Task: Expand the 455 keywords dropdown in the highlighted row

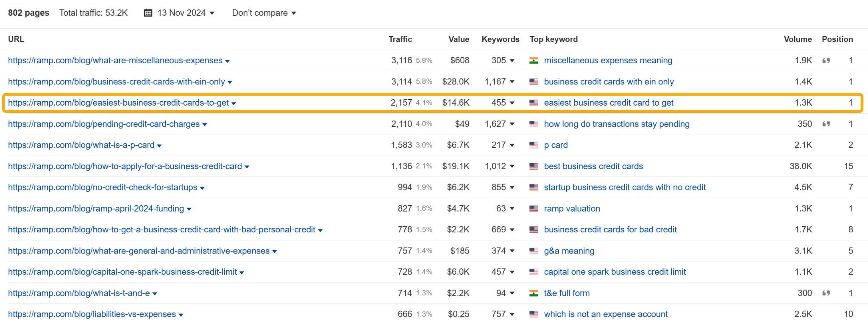Action: pyautogui.click(x=513, y=103)
